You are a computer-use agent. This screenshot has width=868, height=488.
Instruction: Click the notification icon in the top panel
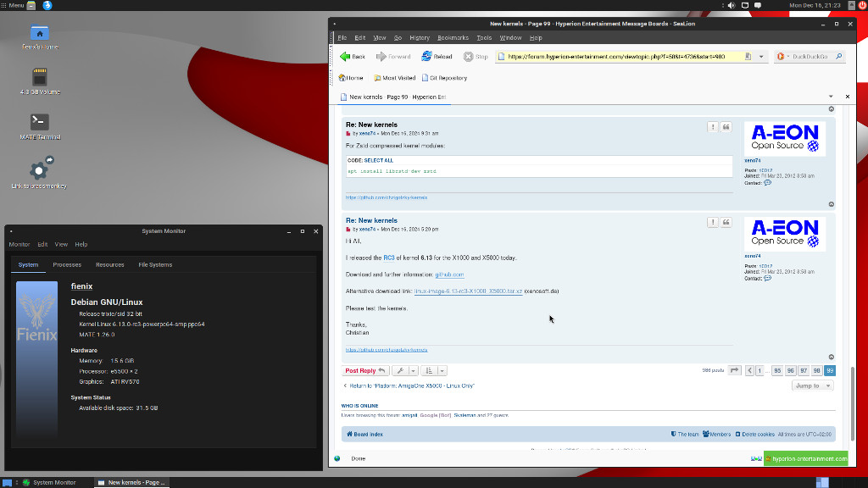click(758, 6)
